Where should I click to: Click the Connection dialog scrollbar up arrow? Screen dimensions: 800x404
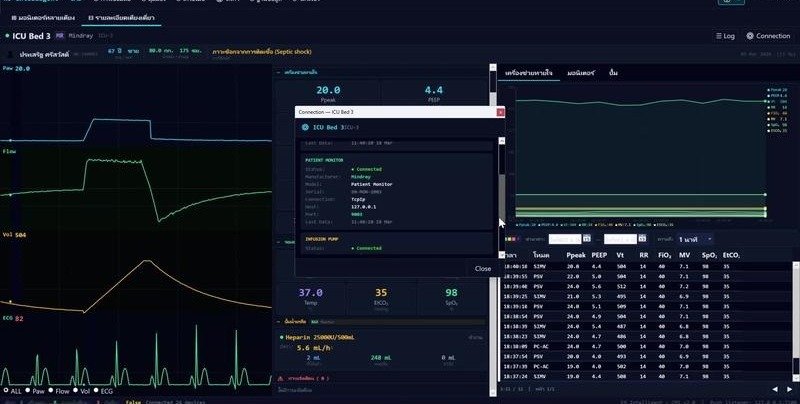[x=502, y=141]
